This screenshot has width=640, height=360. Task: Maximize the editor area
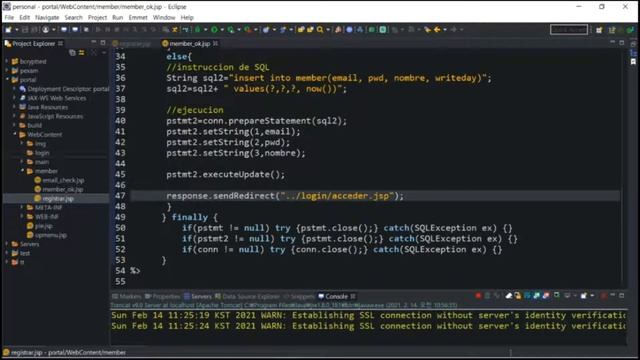622,42
